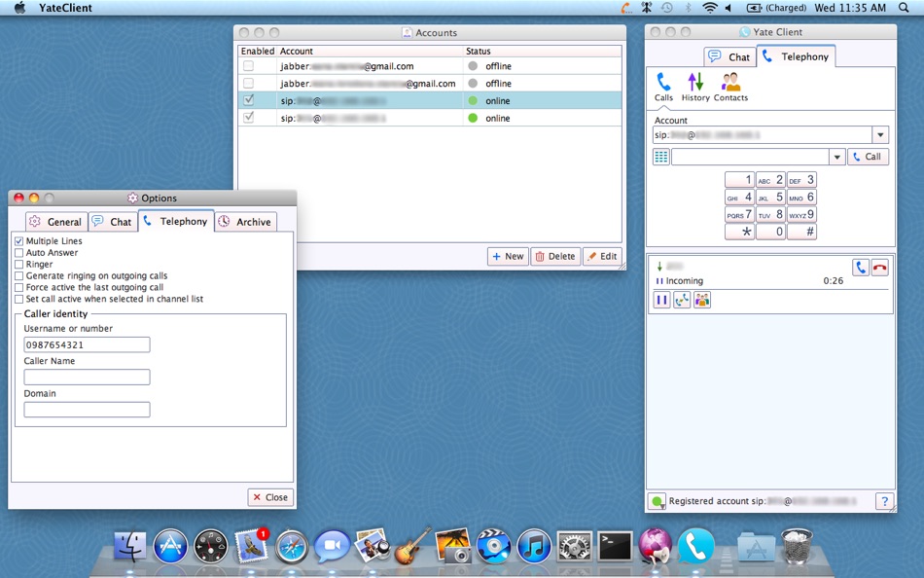Image resolution: width=924 pixels, height=578 pixels.
Task: Switch to Archive tab in Options
Action: [245, 222]
